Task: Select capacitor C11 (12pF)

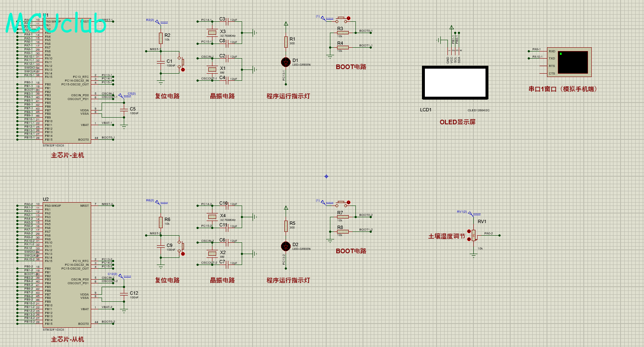Action: point(227,227)
